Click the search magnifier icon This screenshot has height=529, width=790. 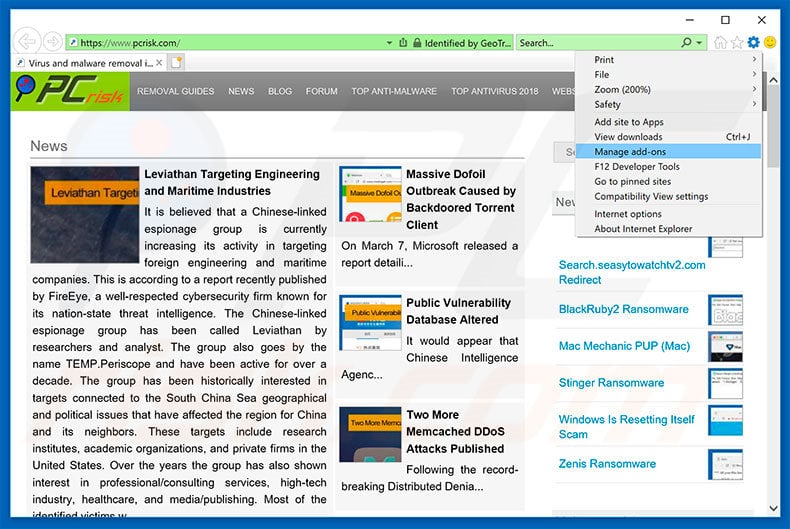click(x=686, y=43)
